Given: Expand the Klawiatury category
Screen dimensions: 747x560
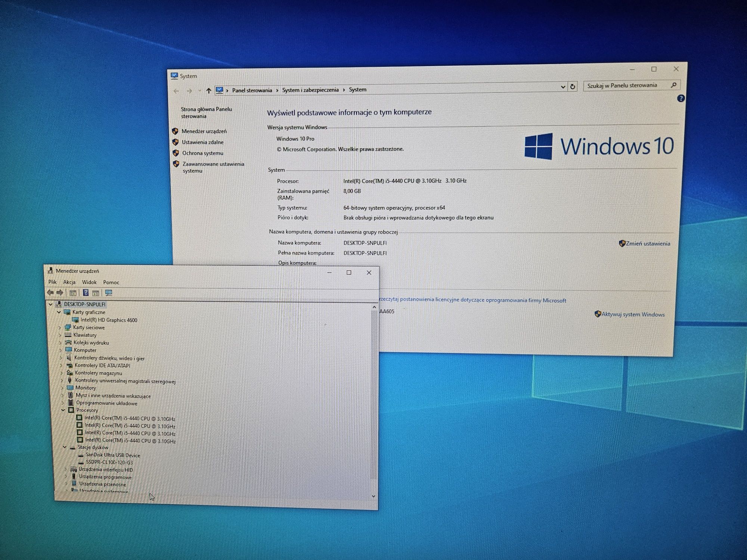Looking at the screenshot, I should (60, 335).
